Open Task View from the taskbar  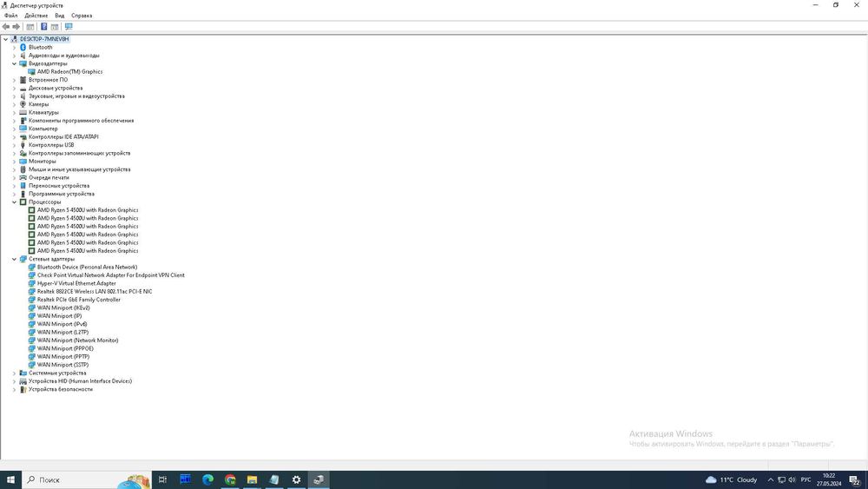(x=163, y=479)
